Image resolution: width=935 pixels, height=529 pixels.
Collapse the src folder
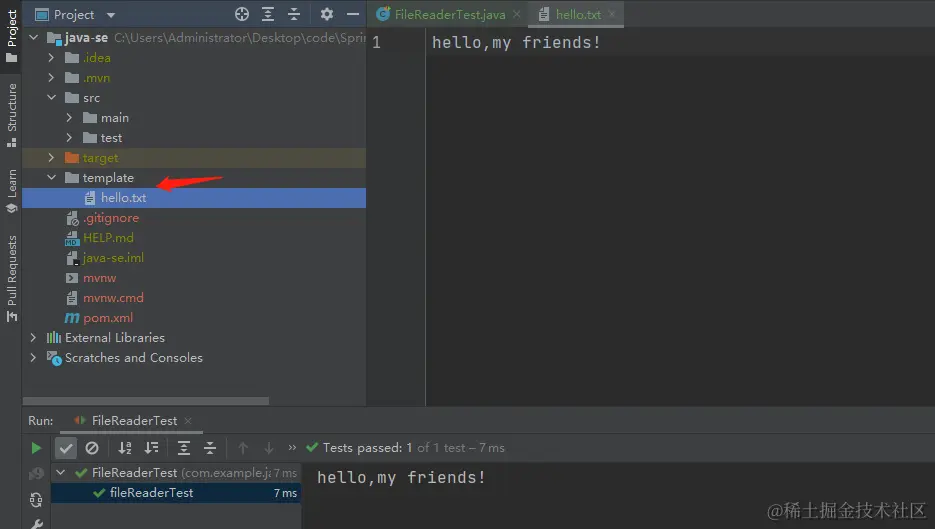51,97
